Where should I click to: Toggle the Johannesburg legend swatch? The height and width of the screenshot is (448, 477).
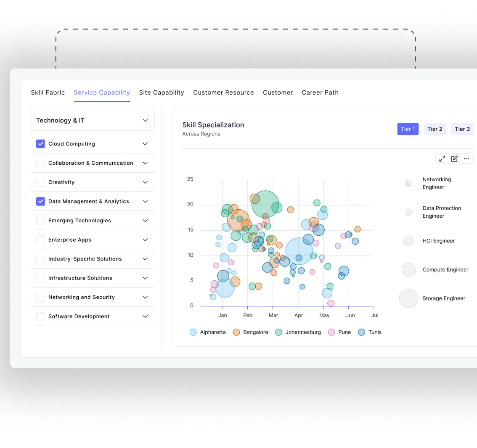coord(278,332)
